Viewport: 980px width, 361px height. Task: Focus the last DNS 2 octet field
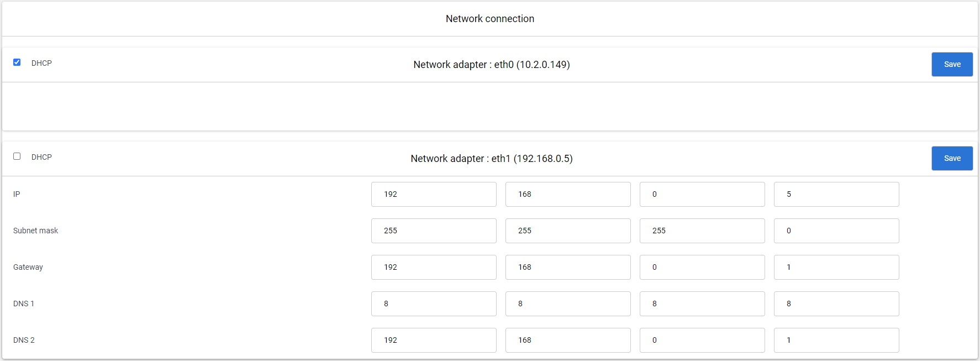click(836, 340)
